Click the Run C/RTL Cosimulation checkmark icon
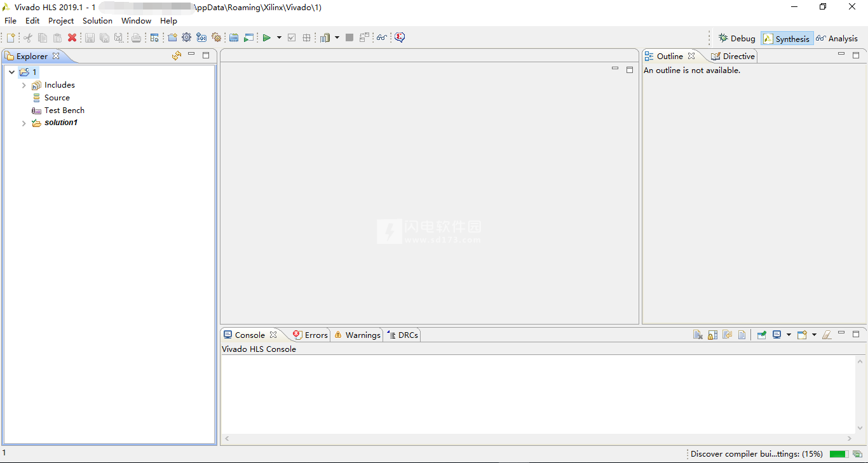This screenshot has width=868, height=463. pyautogui.click(x=292, y=37)
